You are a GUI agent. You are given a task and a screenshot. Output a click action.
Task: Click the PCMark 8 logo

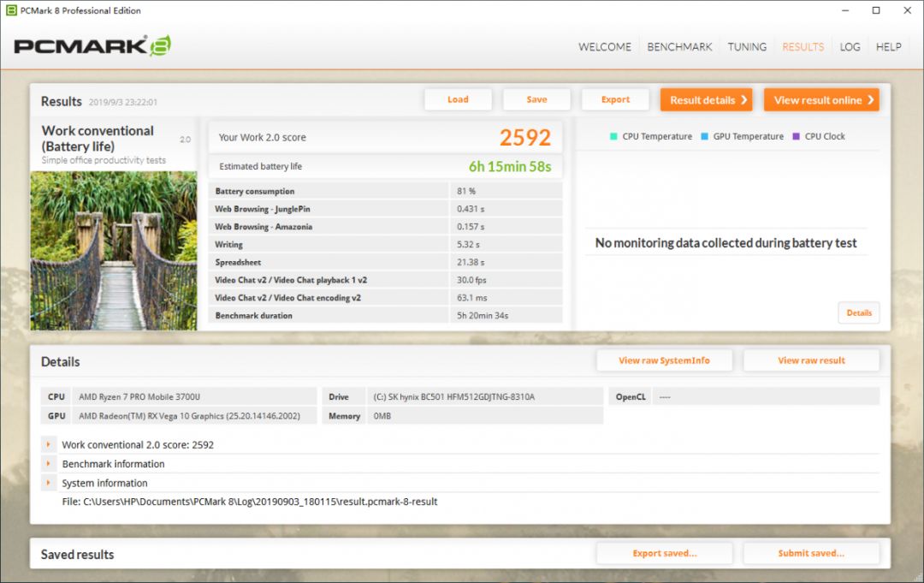coord(92,46)
